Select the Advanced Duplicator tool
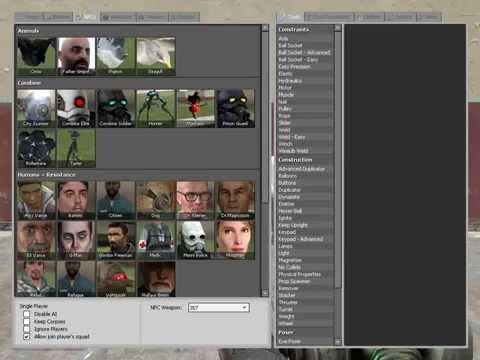This screenshot has width=480, height=360. tap(305, 169)
